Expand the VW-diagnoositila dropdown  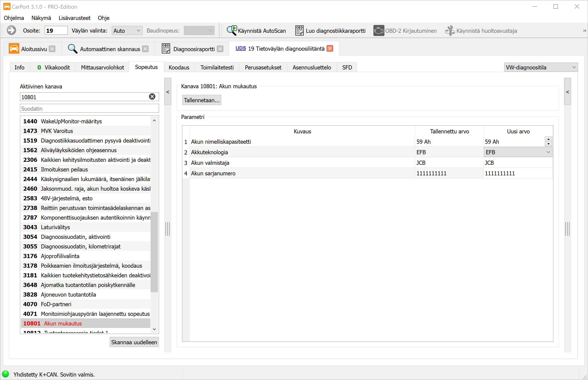[x=574, y=67]
